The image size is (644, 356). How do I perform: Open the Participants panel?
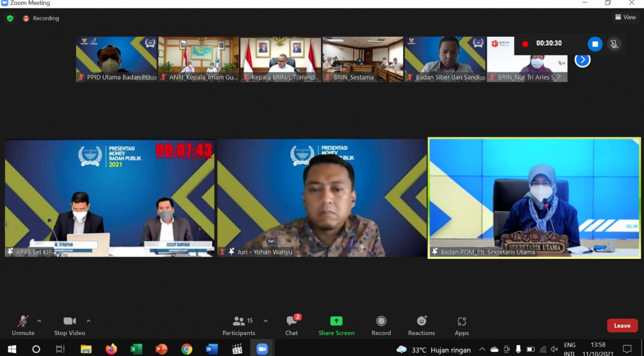point(239,325)
